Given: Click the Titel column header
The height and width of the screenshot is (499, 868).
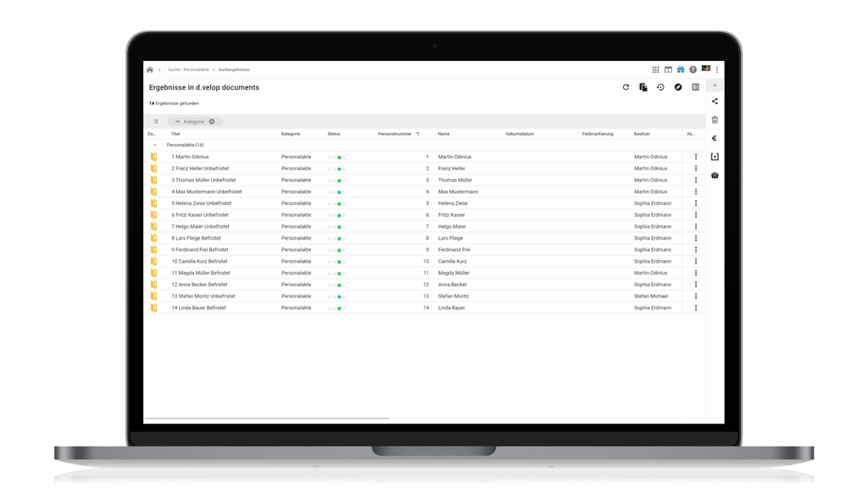Looking at the screenshot, I should (x=175, y=134).
